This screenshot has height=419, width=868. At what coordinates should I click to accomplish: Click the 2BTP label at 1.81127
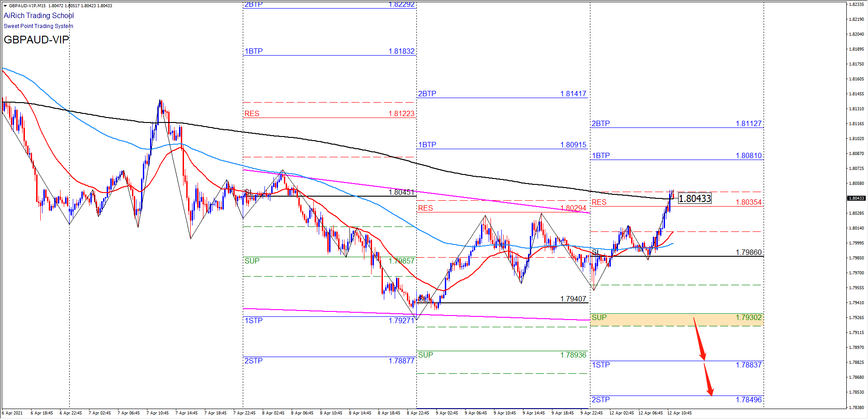pyautogui.click(x=600, y=123)
